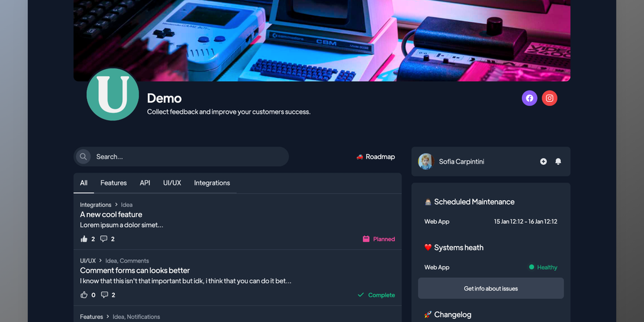Open the UI/UX tab
Image resolution: width=644 pixels, height=322 pixels.
[172, 183]
